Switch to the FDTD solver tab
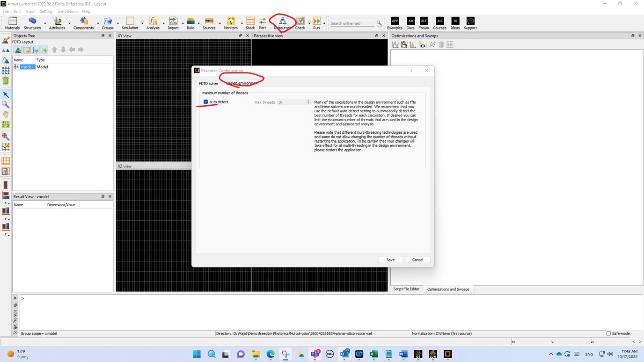This screenshot has width=644, height=362. [x=208, y=83]
